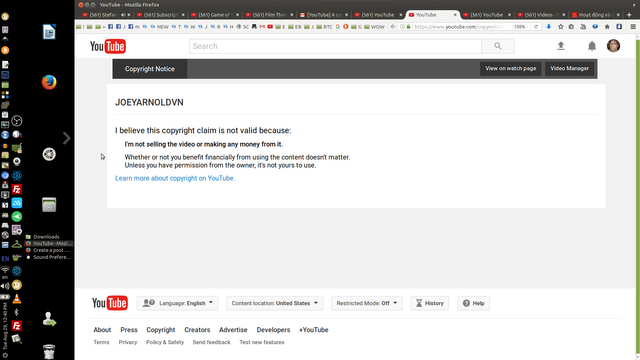The width and height of the screenshot is (640, 360).
Task: Switch to the [YouTube] A copyright tab
Action: coord(324,15)
